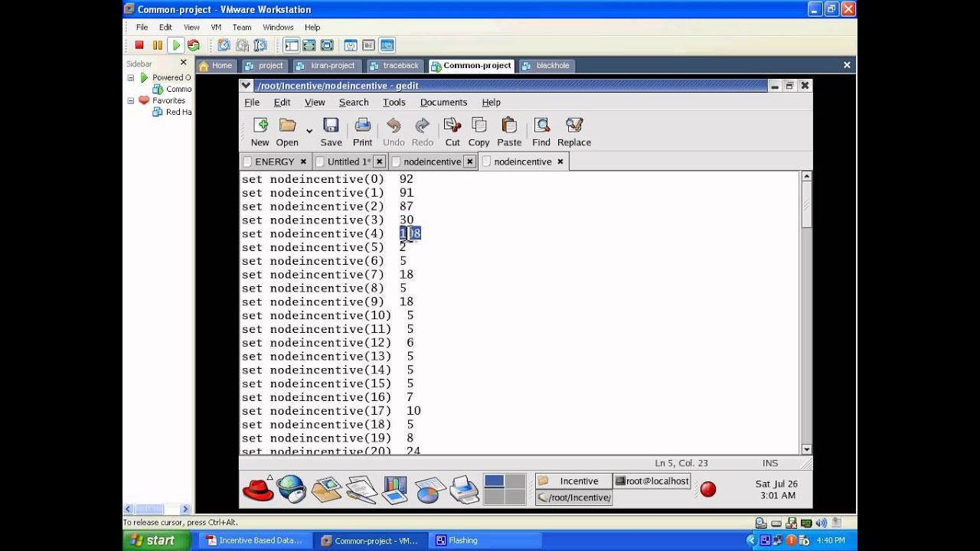Launch the word processor icon in panel

coord(361,488)
